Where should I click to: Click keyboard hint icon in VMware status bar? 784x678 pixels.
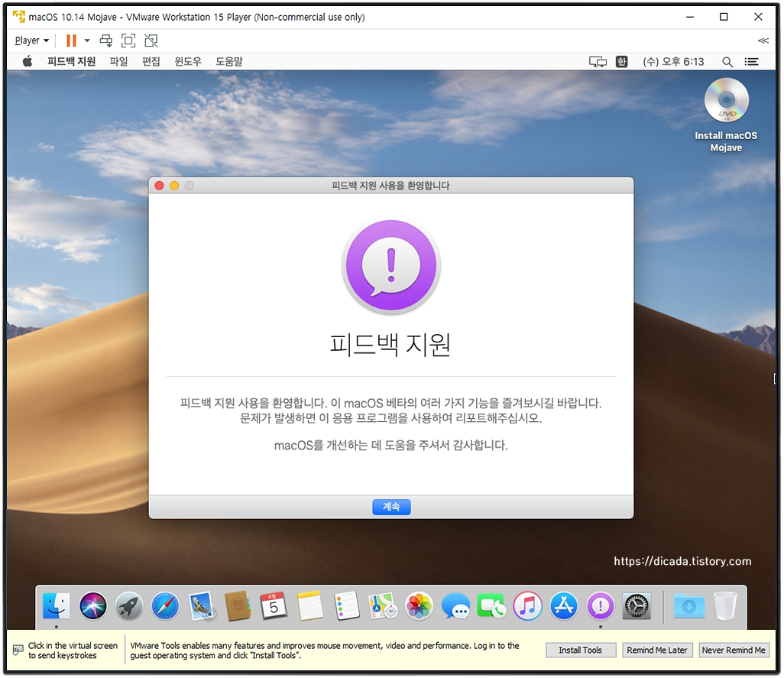(18, 650)
